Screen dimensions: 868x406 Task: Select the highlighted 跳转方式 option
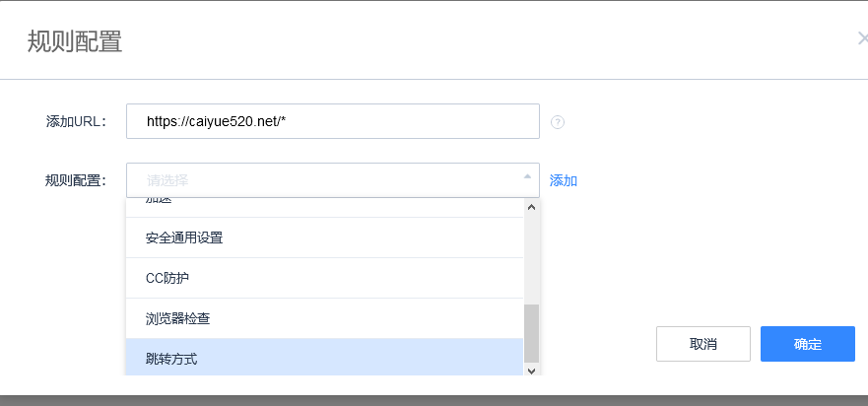(x=324, y=359)
